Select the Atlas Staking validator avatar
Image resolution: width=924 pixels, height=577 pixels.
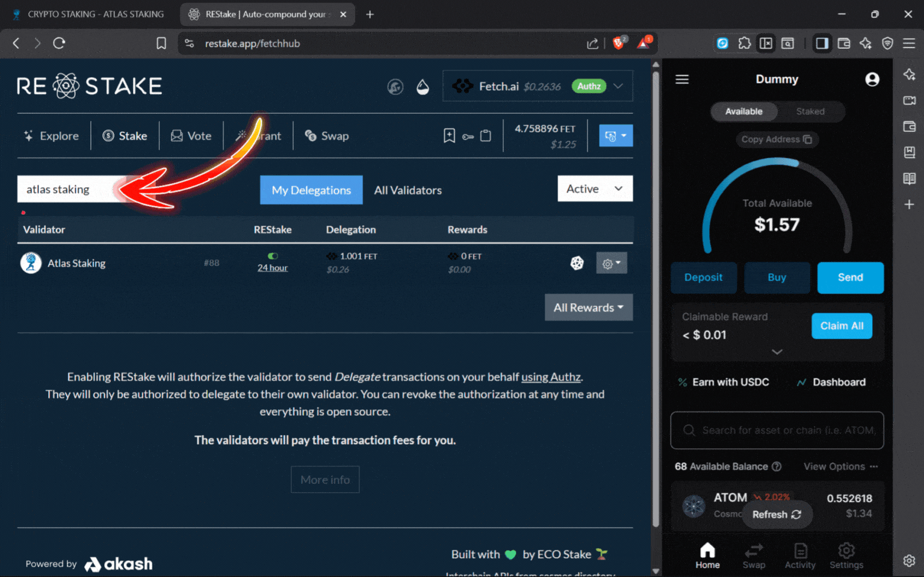pyautogui.click(x=31, y=263)
